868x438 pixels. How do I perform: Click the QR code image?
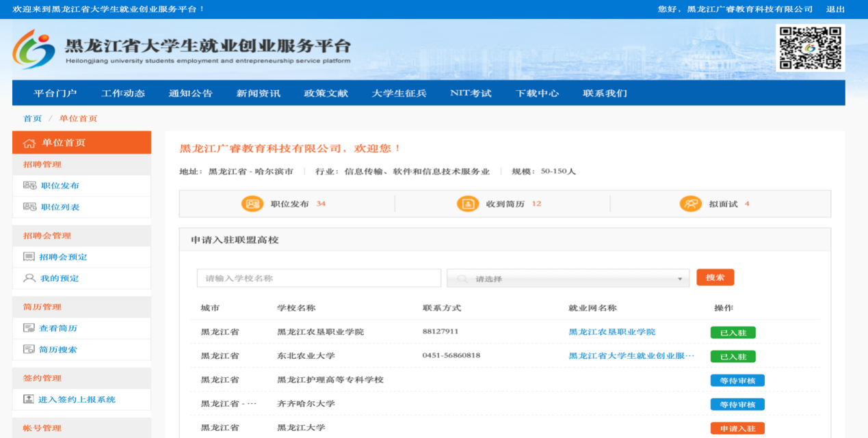coord(810,48)
